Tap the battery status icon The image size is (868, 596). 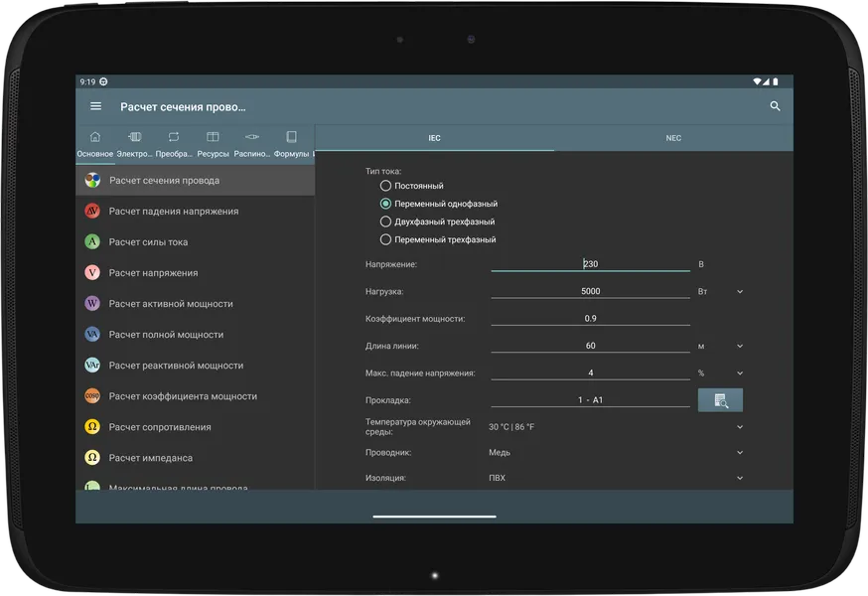pos(776,81)
